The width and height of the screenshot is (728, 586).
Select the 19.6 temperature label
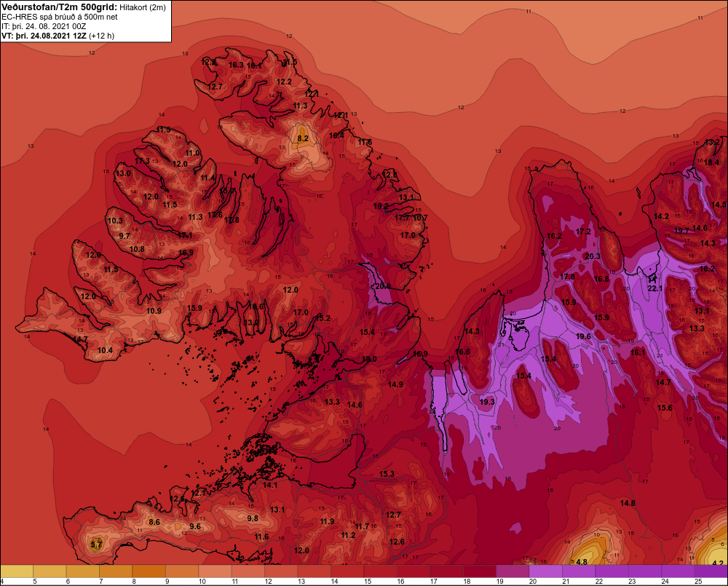point(583,336)
